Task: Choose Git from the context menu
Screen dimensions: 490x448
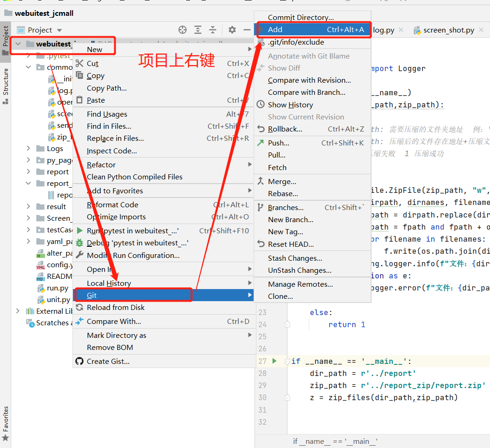Action: [x=163, y=295]
